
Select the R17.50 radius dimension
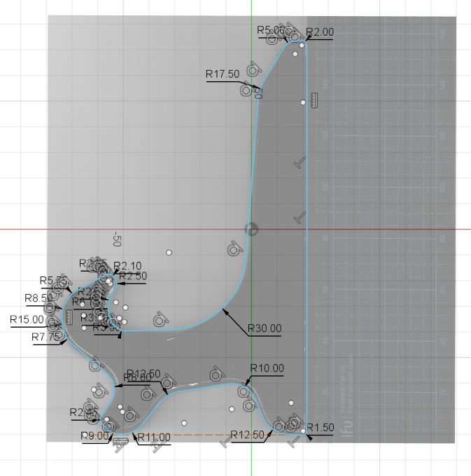pos(223,73)
